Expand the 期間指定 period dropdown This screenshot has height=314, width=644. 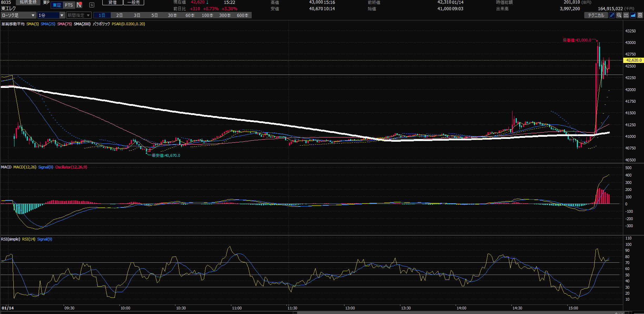[79, 15]
